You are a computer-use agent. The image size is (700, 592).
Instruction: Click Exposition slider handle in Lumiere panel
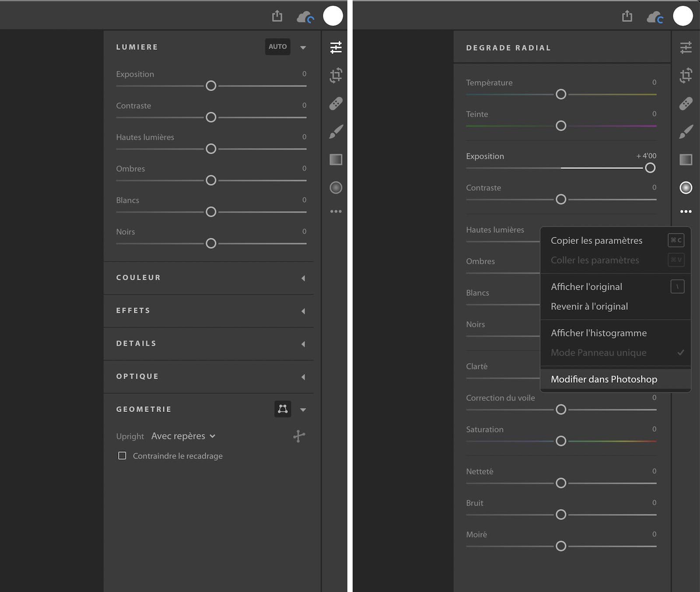(211, 86)
